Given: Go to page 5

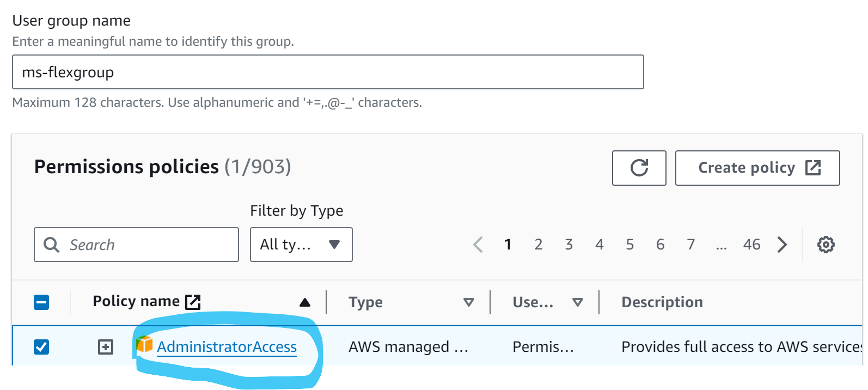Looking at the screenshot, I should pos(629,245).
